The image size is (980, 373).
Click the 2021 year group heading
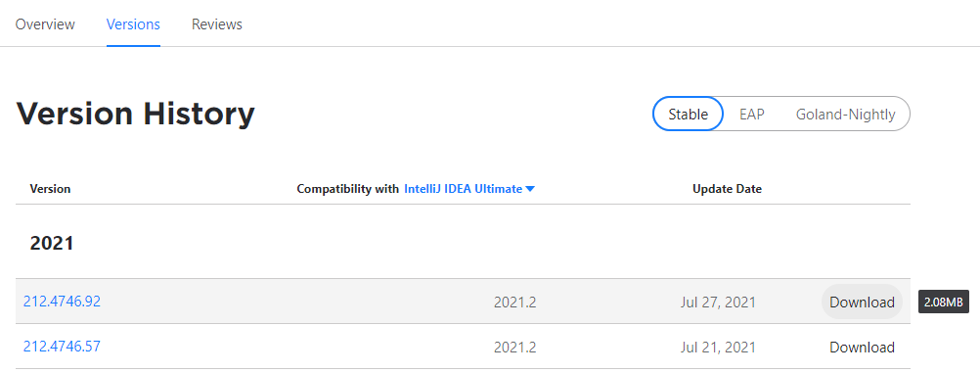coord(52,243)
